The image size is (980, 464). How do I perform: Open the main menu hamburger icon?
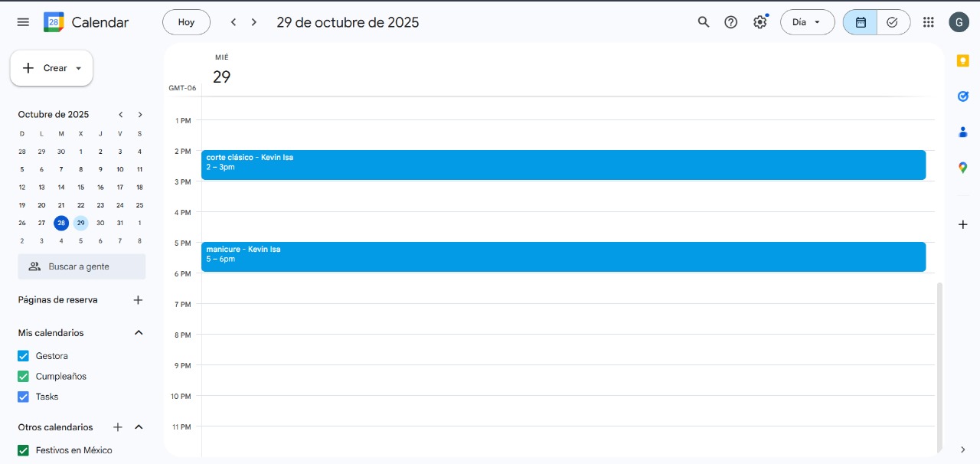(23, 22)
